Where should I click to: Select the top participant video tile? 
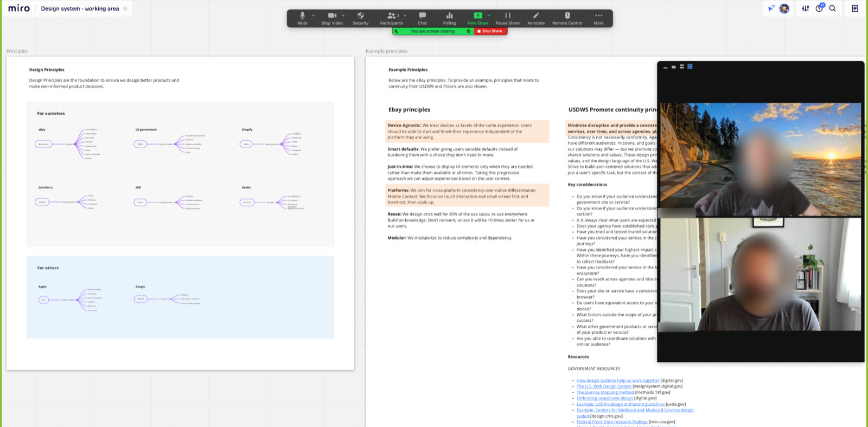pos(760,160)
